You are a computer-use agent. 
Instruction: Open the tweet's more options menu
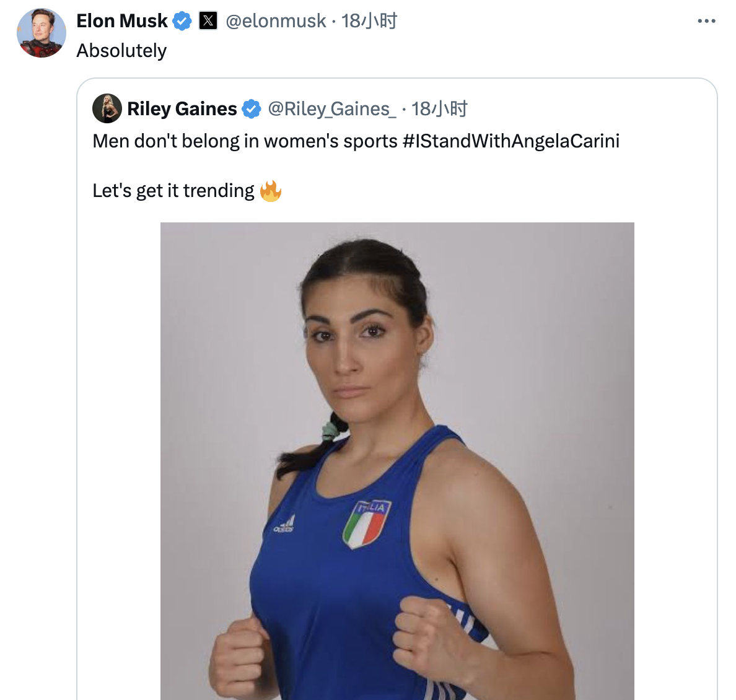[706, 21]
